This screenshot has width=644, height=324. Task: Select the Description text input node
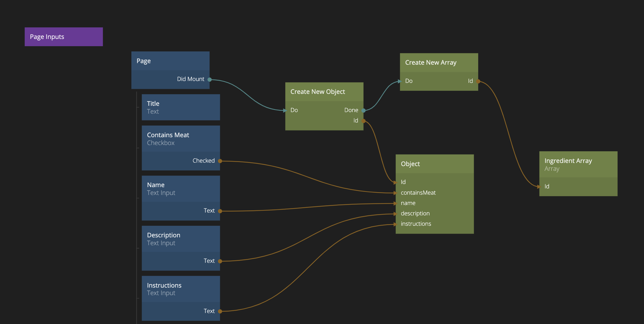click(181, 239)
